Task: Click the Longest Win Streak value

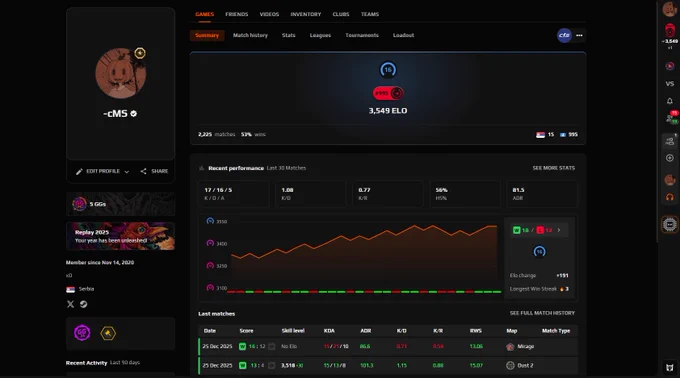Action: [564, 289]
